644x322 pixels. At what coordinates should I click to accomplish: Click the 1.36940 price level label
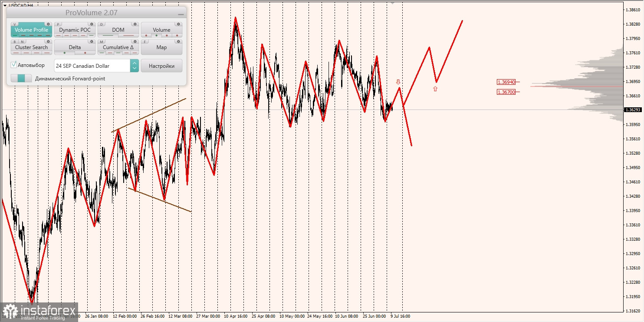click(x=506, y=82)
